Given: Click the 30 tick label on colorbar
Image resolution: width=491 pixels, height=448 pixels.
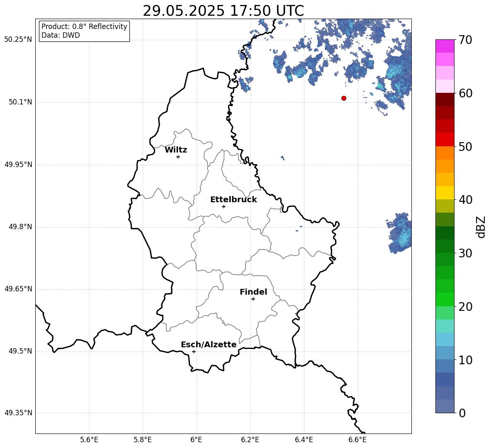Looking at the screenshot, I should (465, 253).
